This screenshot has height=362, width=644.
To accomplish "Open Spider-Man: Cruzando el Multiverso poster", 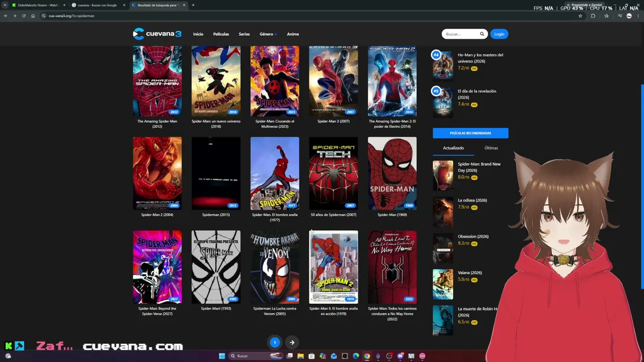I will [x=275, y=81].
